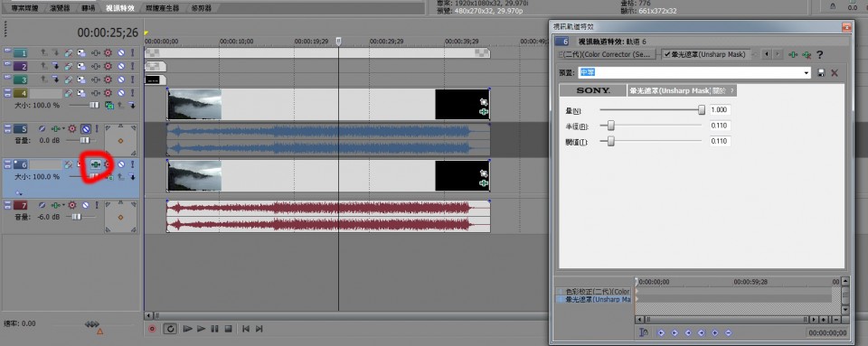Zoom in keyframe timeline plus button
This screenshot has height=346, width=868.
coord(823,320)
